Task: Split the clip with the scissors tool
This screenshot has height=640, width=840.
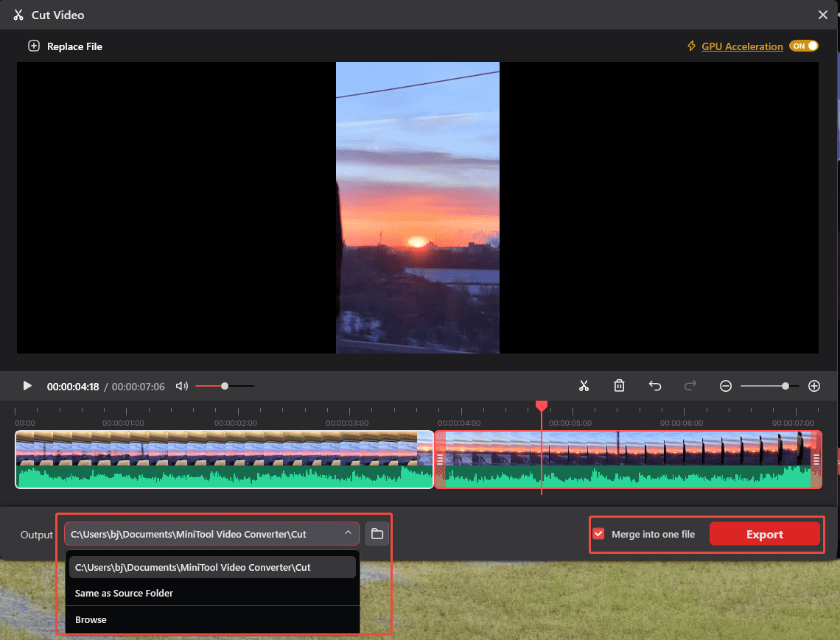Action: click(x=584, y=386)
